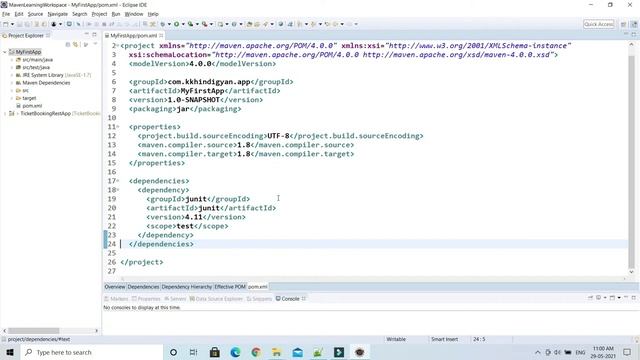
Task: Switch to the Markers view tab
Action: pyautogui.click(x=116, y=299)
